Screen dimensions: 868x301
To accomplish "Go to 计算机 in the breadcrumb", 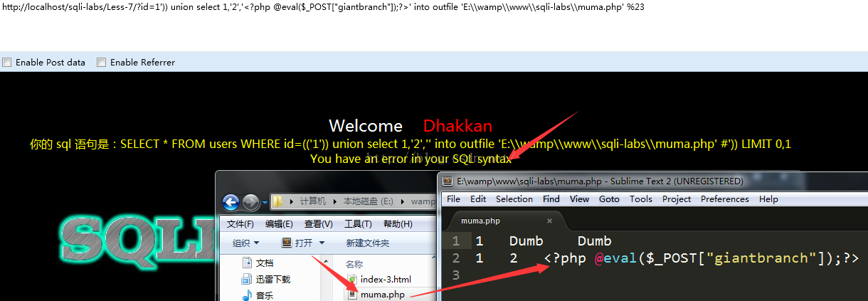I will (313, 203).
